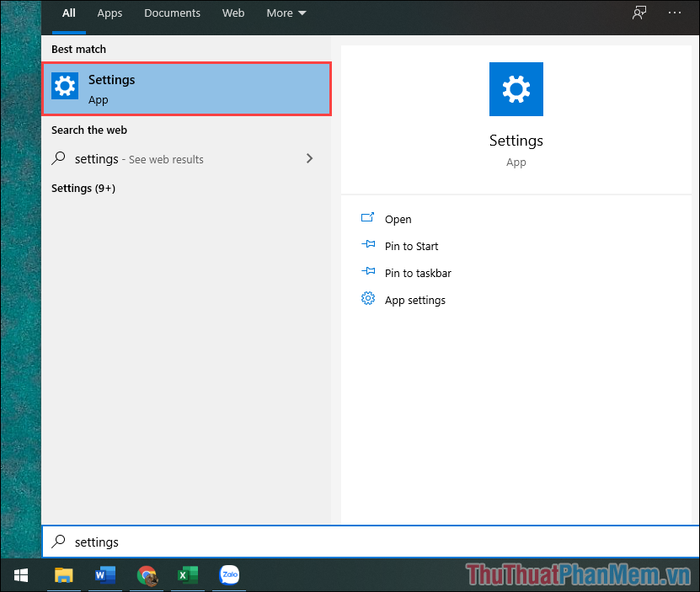Click Open in the preview pane

[x=398, y=219]
